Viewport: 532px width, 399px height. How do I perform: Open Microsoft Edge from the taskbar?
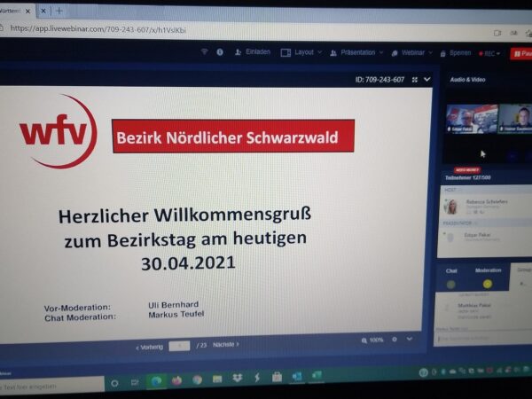(156, 381)
